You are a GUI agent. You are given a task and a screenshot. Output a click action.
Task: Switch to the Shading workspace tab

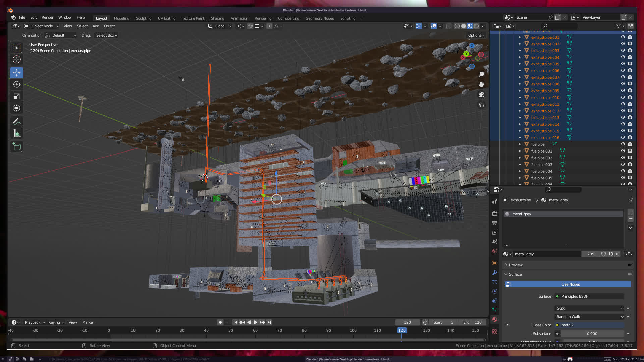(217, 18)
